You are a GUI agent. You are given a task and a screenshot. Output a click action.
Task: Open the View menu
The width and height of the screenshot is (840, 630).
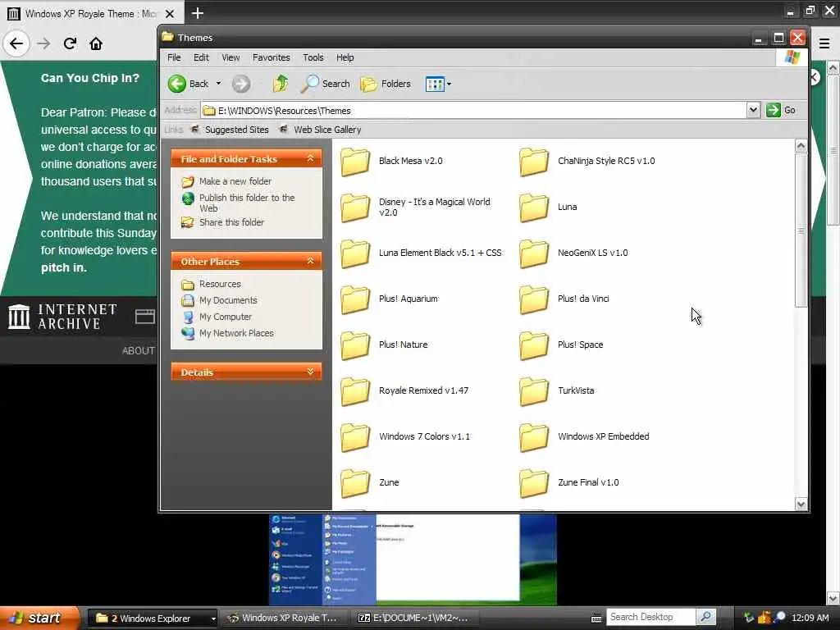tap(231, 57)
